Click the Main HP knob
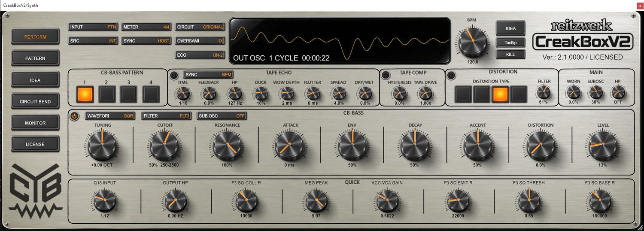644x231 pixels. coord(618,92)
